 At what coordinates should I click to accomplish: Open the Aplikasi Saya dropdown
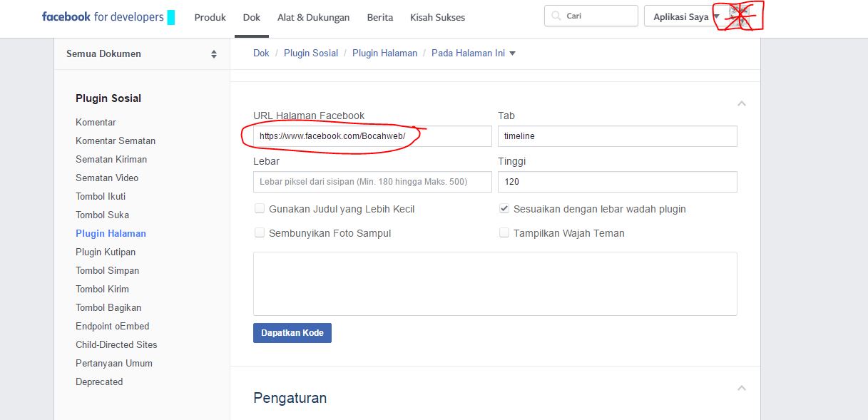pyautogui.click(x=686, y=16)
